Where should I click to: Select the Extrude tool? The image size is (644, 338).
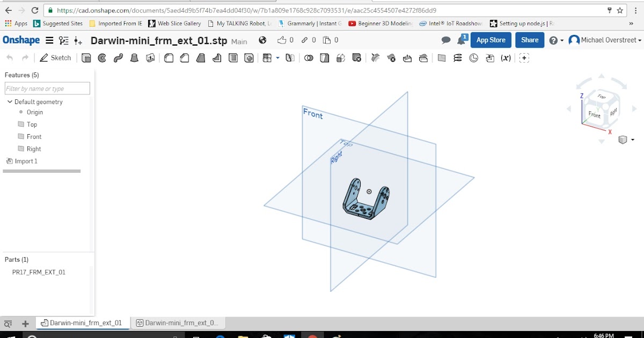click(86, 57)
